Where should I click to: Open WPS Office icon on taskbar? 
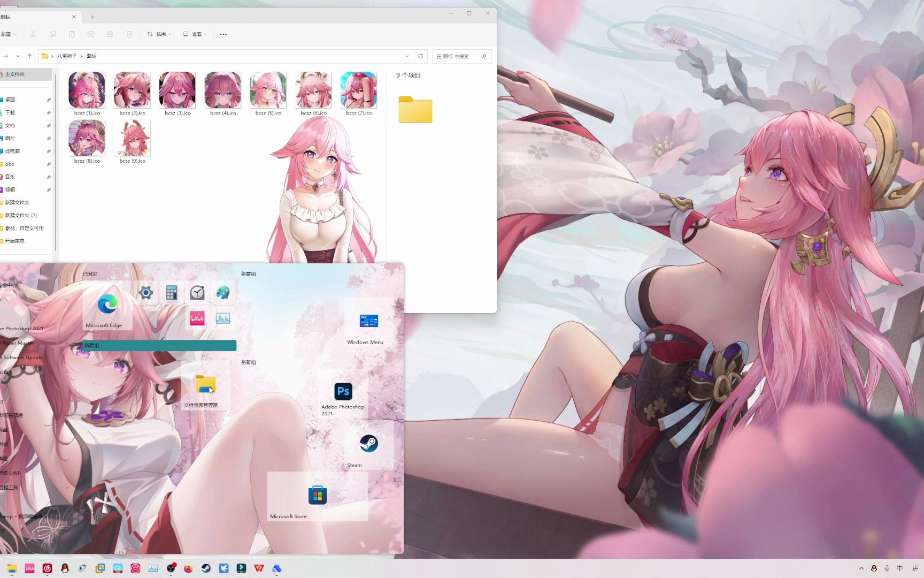tap(259, 568)
